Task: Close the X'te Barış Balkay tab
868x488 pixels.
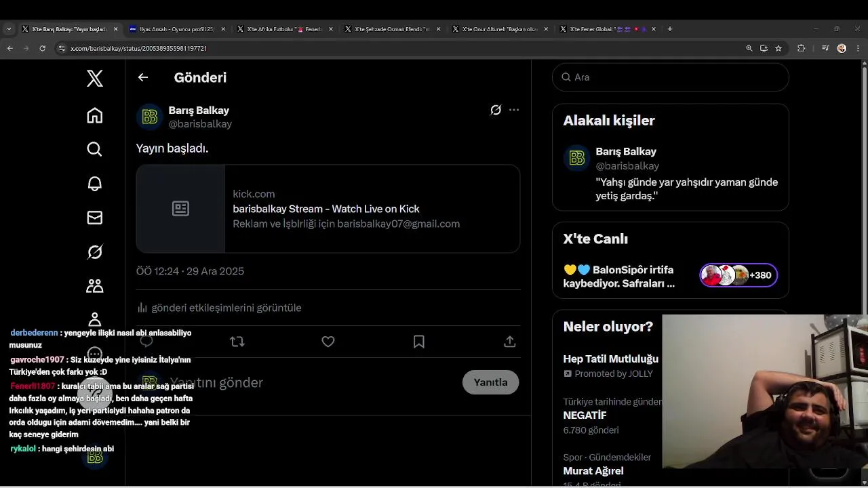Action: point(115,29)
